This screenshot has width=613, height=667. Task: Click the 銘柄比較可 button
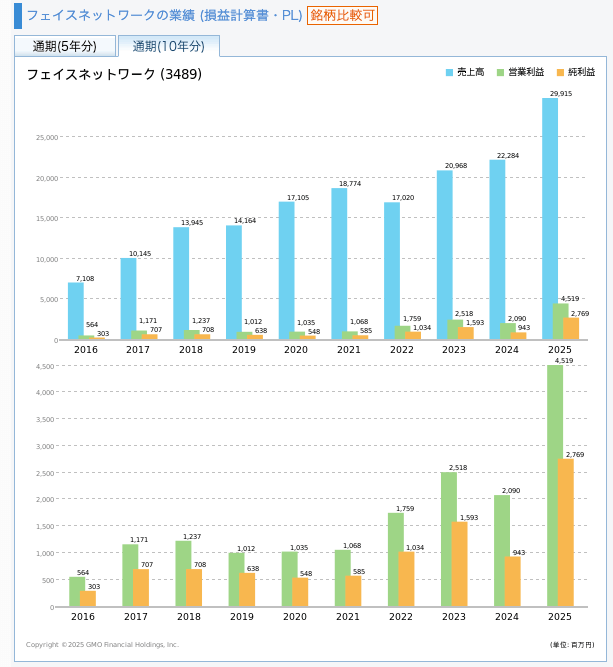[343, 15]
